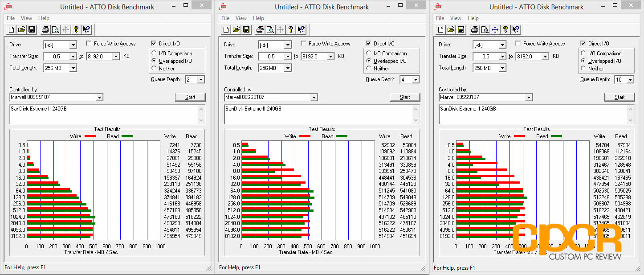Click Save floppy icon in left window

(32, 29)
